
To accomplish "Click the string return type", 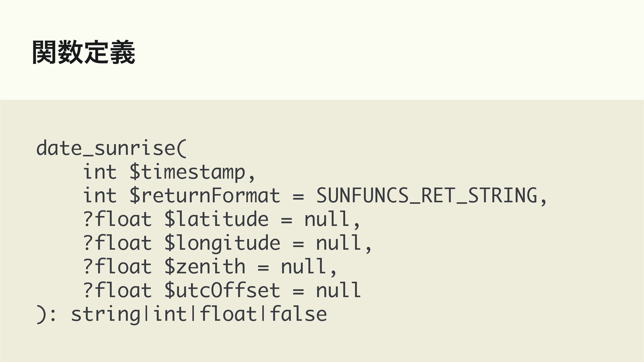I will pos(106,314).
